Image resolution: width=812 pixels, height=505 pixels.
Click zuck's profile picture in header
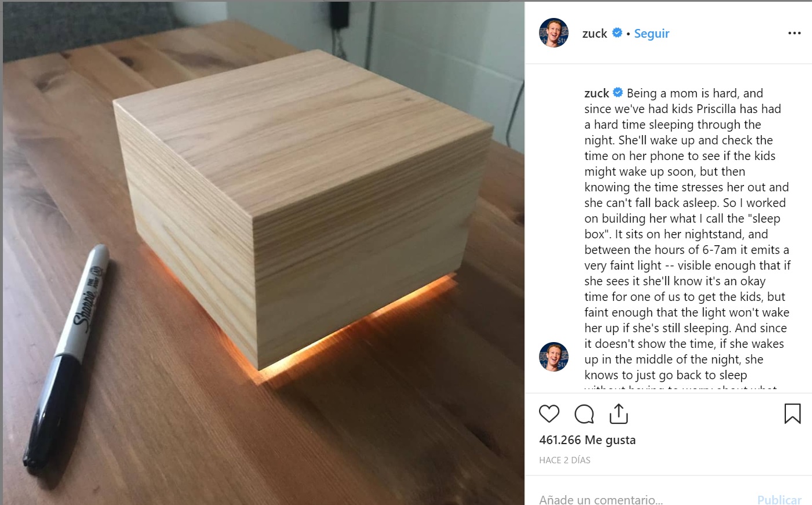tap(554, 32)
